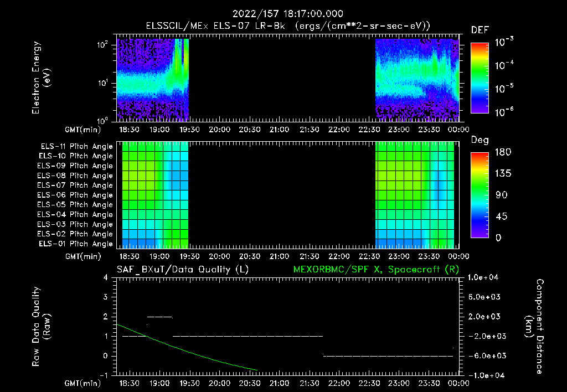Click the 10^-5 value on DEF scale
567x392 pixels.
pyautogui.click(x=504, y=89)
